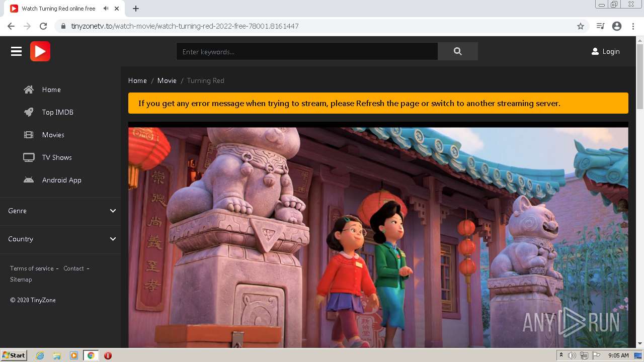The image size is (644, 362).
Task: Show hidden system tray icons
Action: tap(561, 355)
